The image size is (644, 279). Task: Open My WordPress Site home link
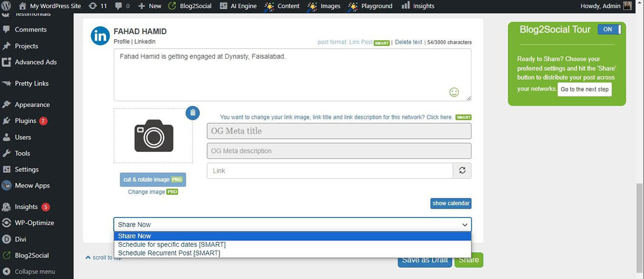click(50, 6)
